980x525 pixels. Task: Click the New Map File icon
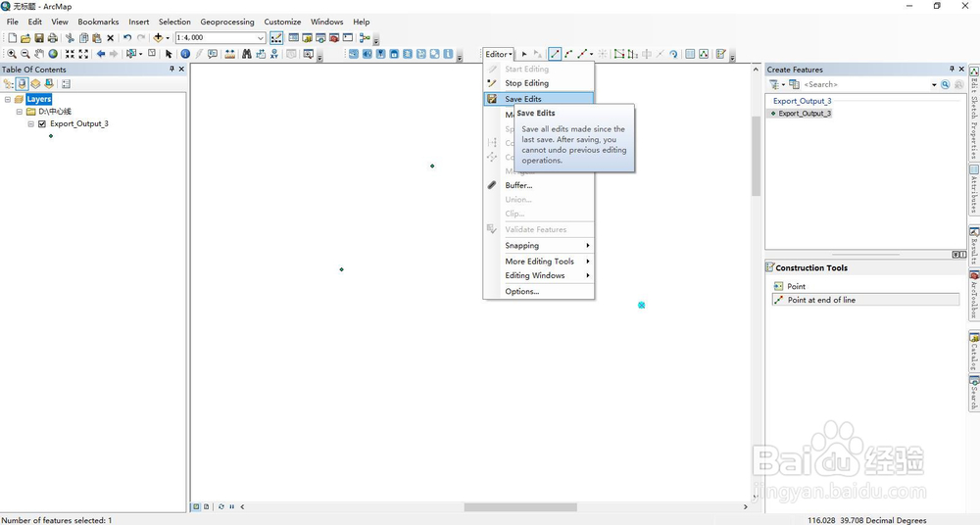(x=13, y=38)
